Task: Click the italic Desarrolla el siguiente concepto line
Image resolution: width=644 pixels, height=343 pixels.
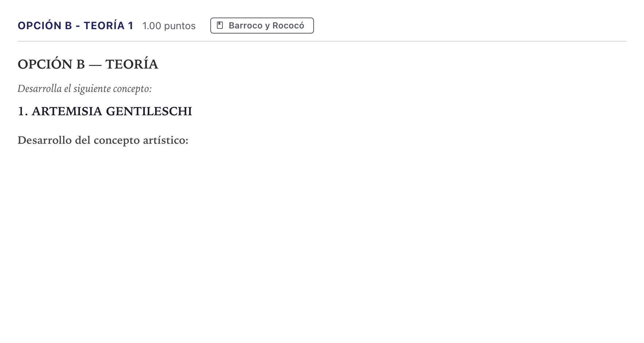Action: (85, 89)
